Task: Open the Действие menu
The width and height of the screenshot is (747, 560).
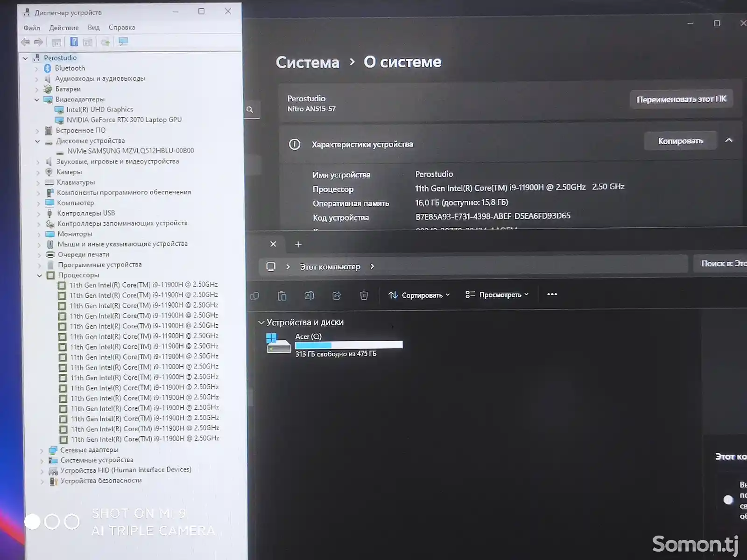Action: [64, 28]
